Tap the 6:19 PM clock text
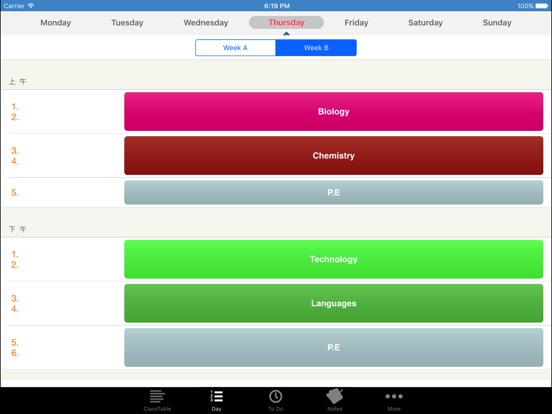 pos(277,6)
